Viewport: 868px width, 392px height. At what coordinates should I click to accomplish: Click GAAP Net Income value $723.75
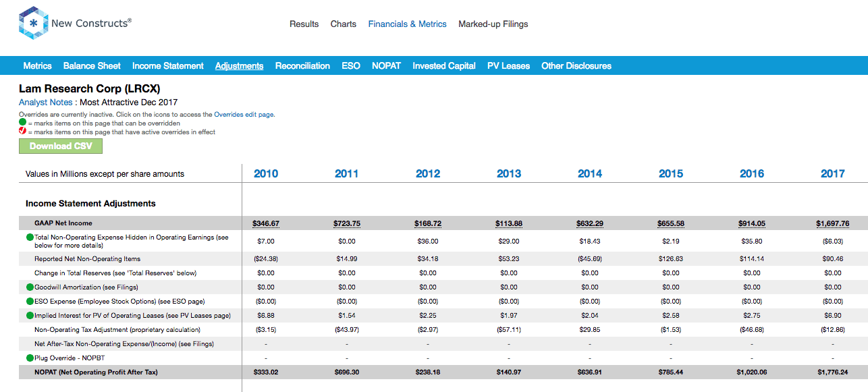point(347,223)
